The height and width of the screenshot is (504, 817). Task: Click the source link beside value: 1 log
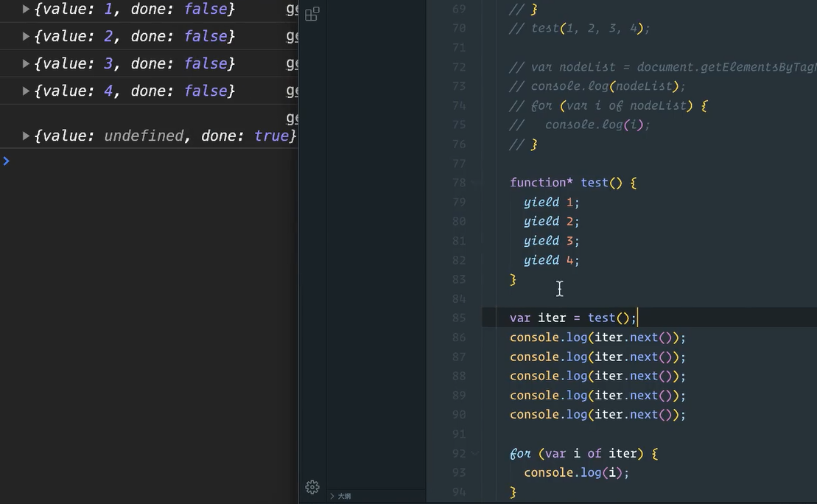292,9
